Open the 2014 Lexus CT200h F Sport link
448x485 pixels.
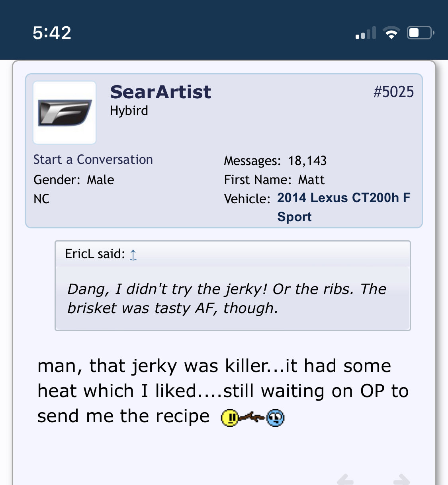click(344, 207)
